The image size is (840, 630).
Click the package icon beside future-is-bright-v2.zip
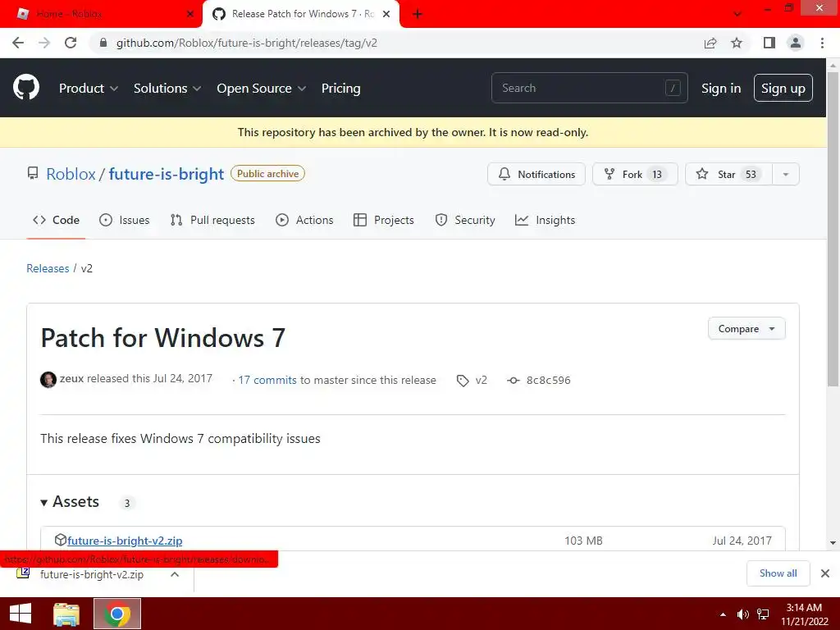61,540
